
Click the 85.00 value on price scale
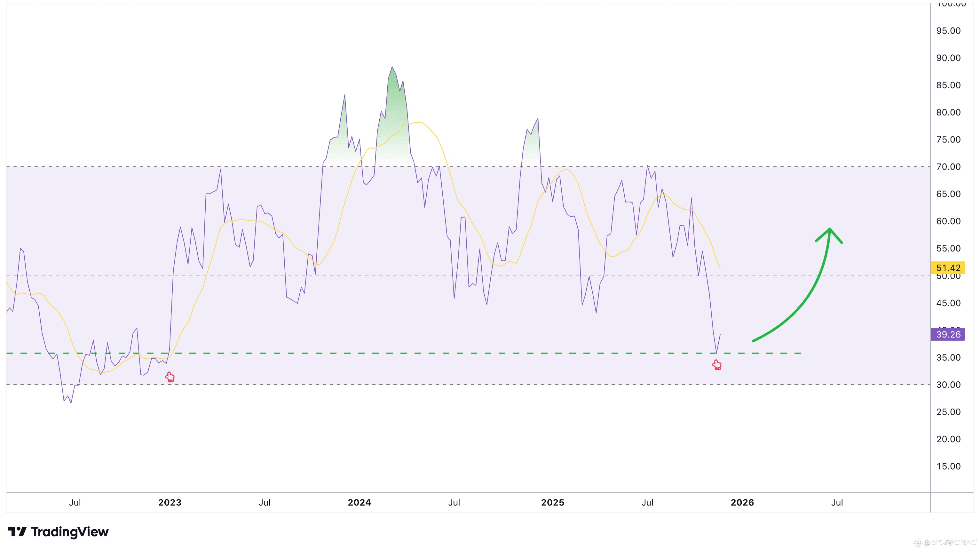(x=948, y=85)
